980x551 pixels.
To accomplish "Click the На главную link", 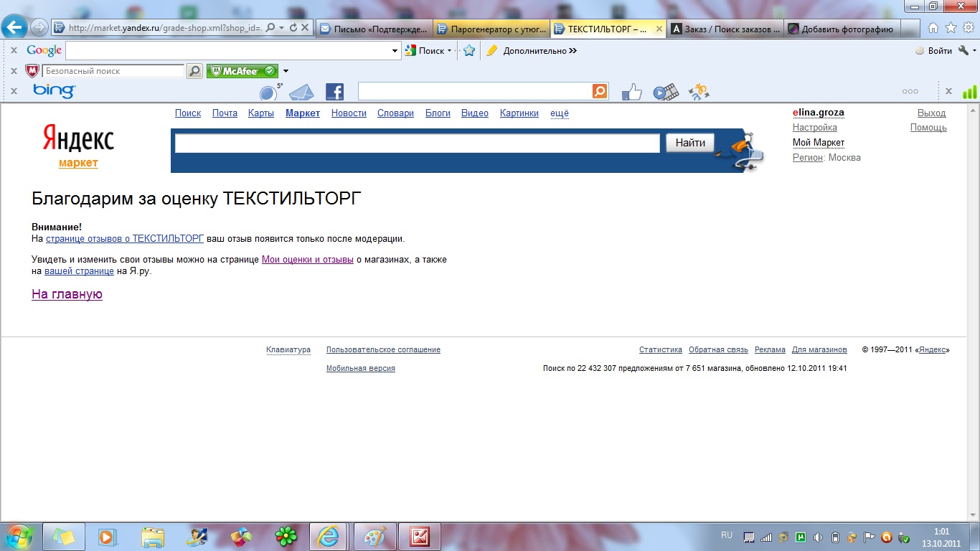I will point(67,294).
